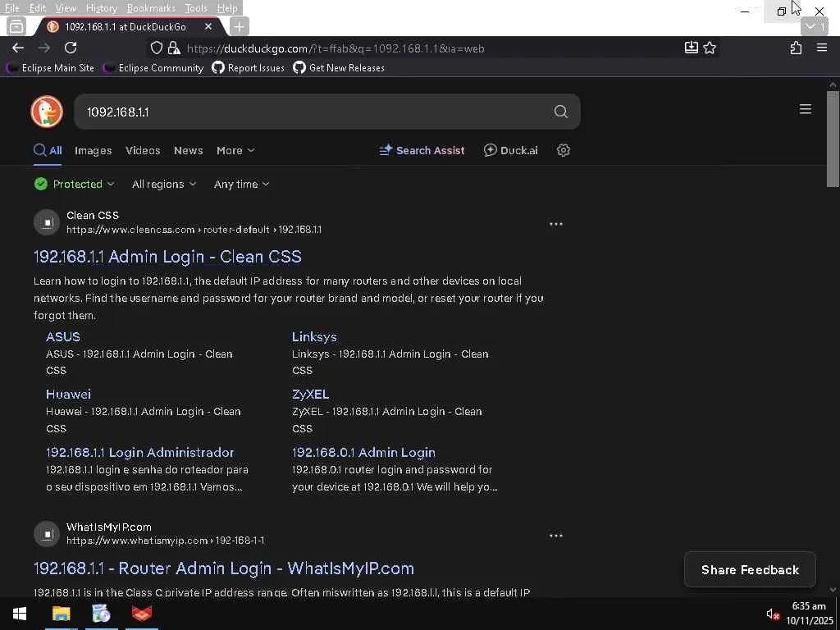Open Search Assist
The height and width of the screenshot is (630, 840).
coord(422,151)
